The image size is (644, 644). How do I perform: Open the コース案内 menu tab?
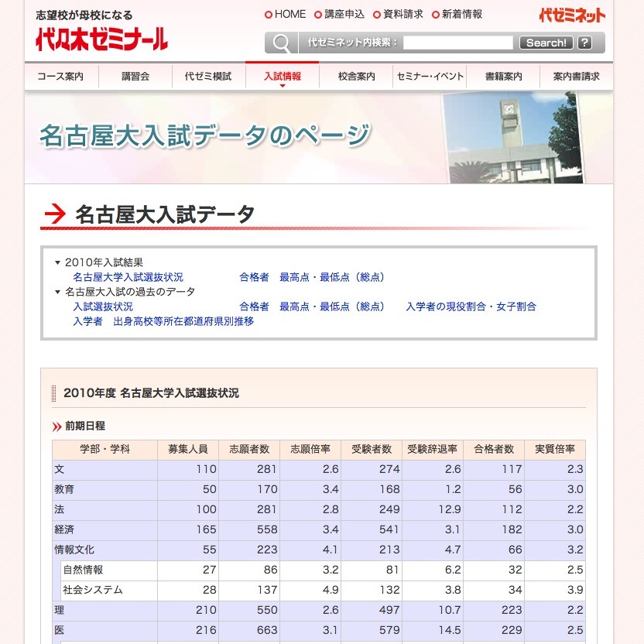pos(61,76)
